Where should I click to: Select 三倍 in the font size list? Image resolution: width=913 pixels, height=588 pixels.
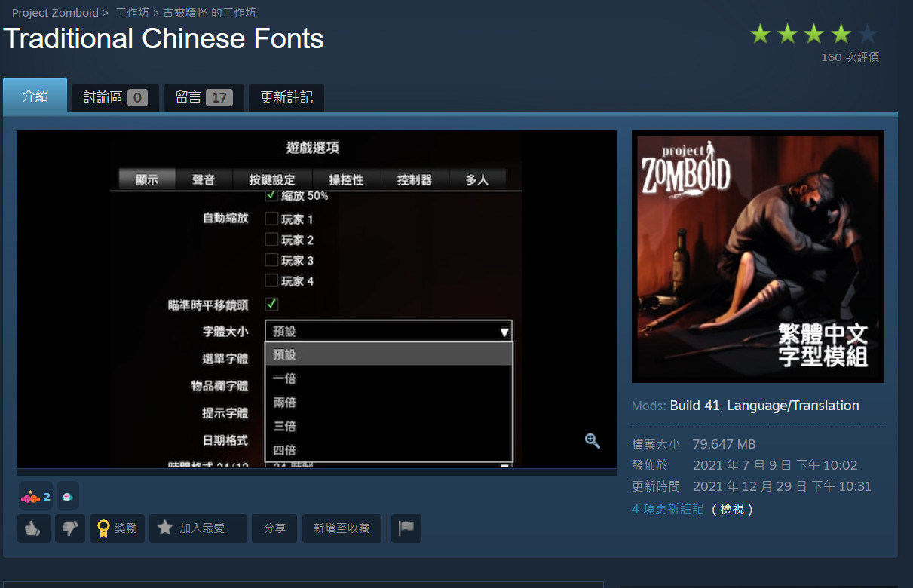pyautogui.click(x=388, y=426)
